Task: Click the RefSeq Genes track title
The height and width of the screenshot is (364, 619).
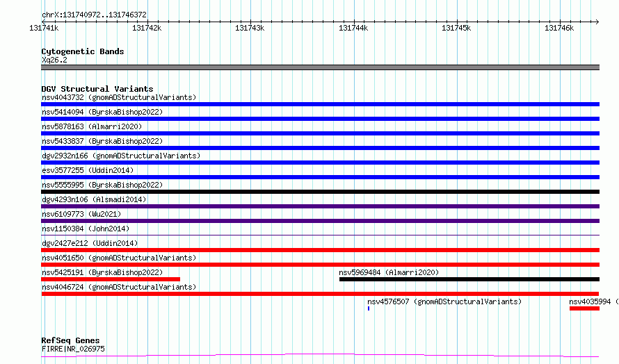Action: (70, 340)
